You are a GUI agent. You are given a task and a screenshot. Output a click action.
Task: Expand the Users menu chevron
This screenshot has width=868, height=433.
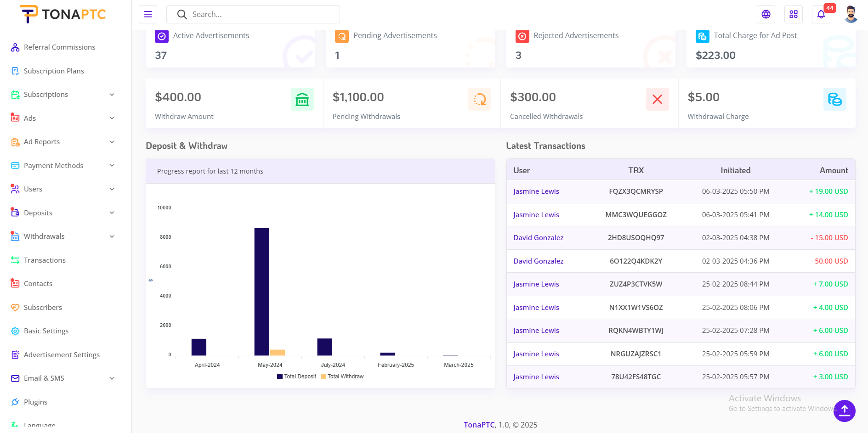coord(112,189)
